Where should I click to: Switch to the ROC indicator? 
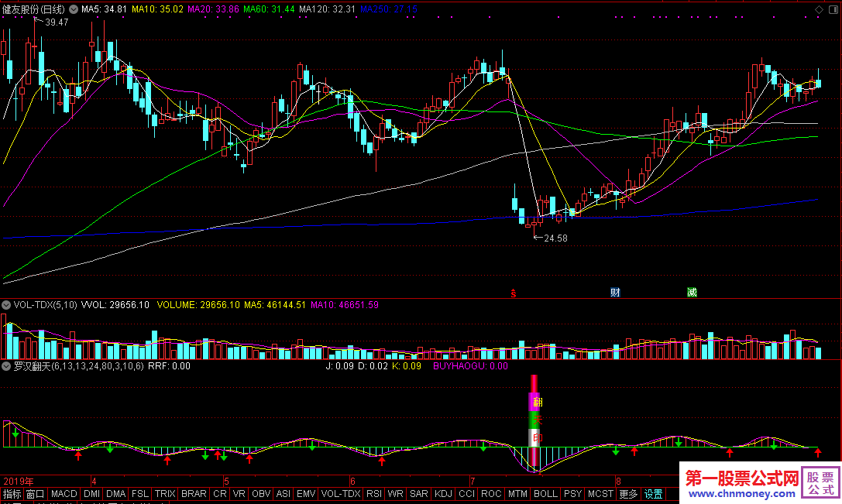(x=491, y=494)
